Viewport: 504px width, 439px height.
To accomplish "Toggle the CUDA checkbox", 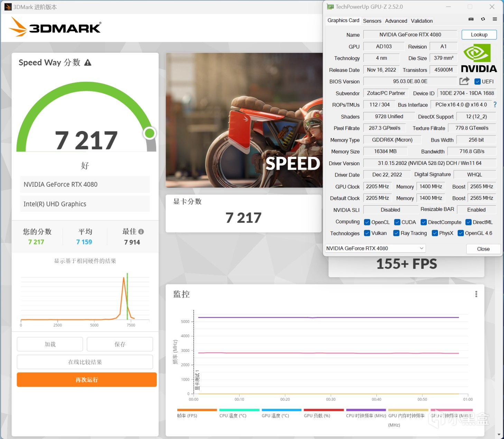I will (x=397, y=222).
